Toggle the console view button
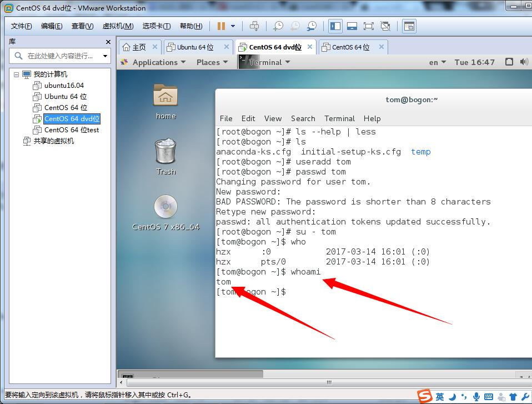 point(409,26)
